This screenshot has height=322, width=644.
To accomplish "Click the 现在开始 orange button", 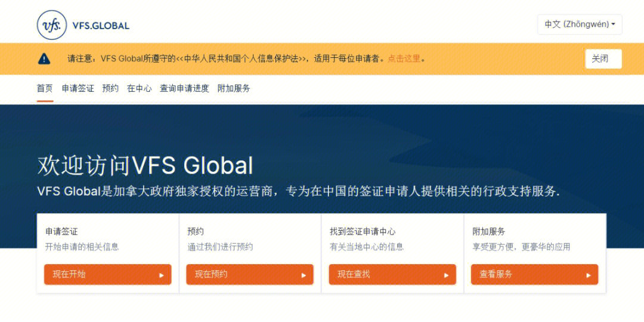I will 107,274.
